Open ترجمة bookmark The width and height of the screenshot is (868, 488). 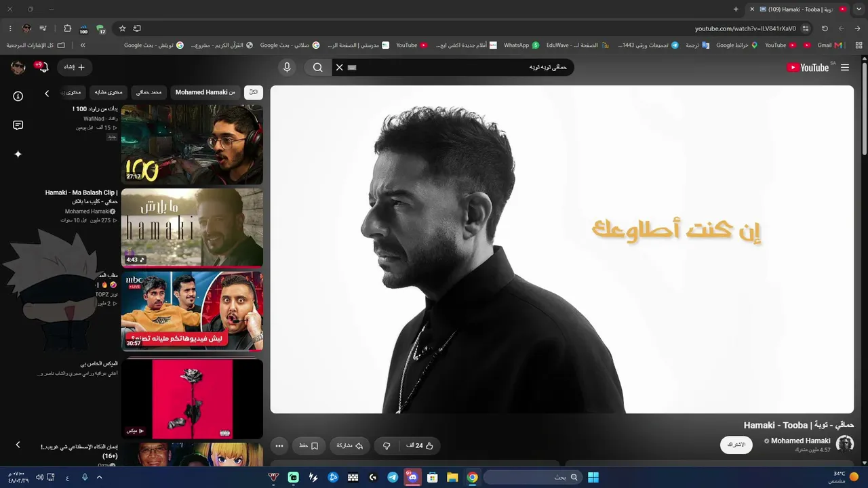tap(697, 45)
